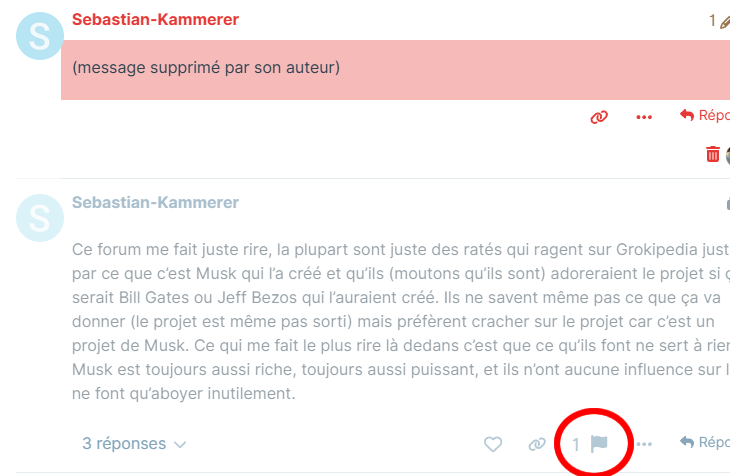The image size is (730, 476).
Task: Open Sebastian-Kammerer profile from red username
Action: [155, 20]
